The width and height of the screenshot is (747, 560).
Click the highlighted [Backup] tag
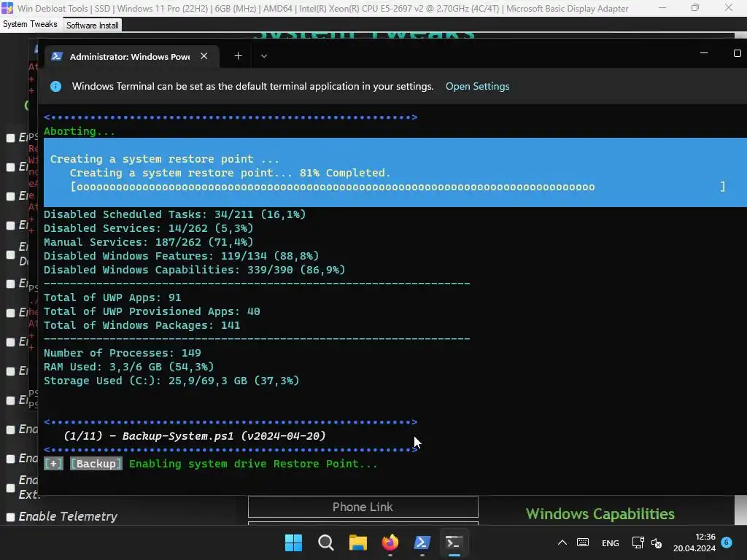[96, 464]
